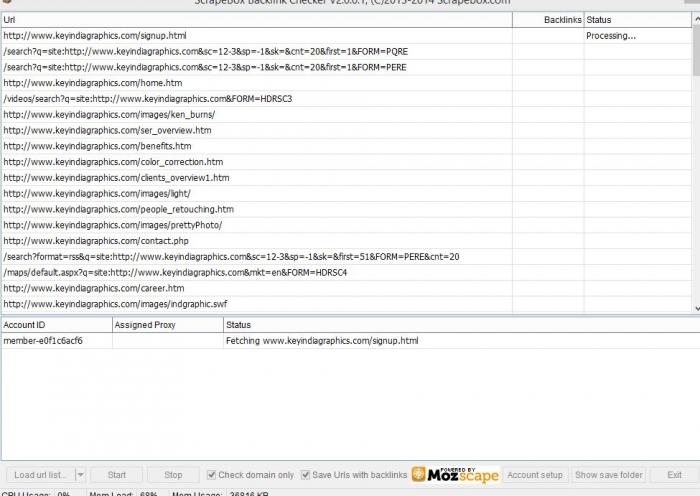
Task: Select the home.htm URL row
Action: 346,83
